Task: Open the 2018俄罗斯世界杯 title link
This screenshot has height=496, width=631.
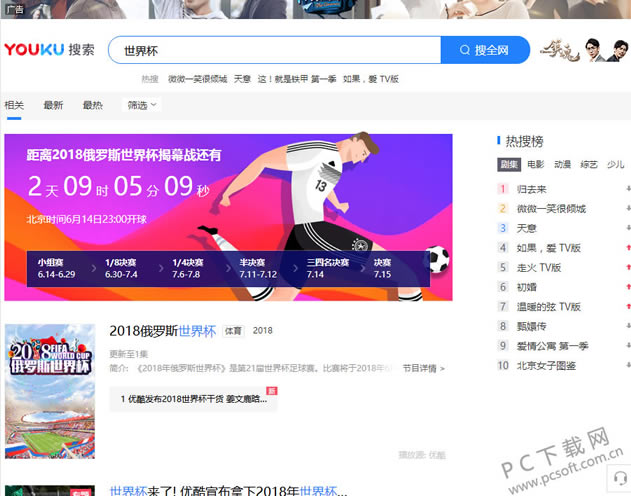Action: tap(163, 331)
